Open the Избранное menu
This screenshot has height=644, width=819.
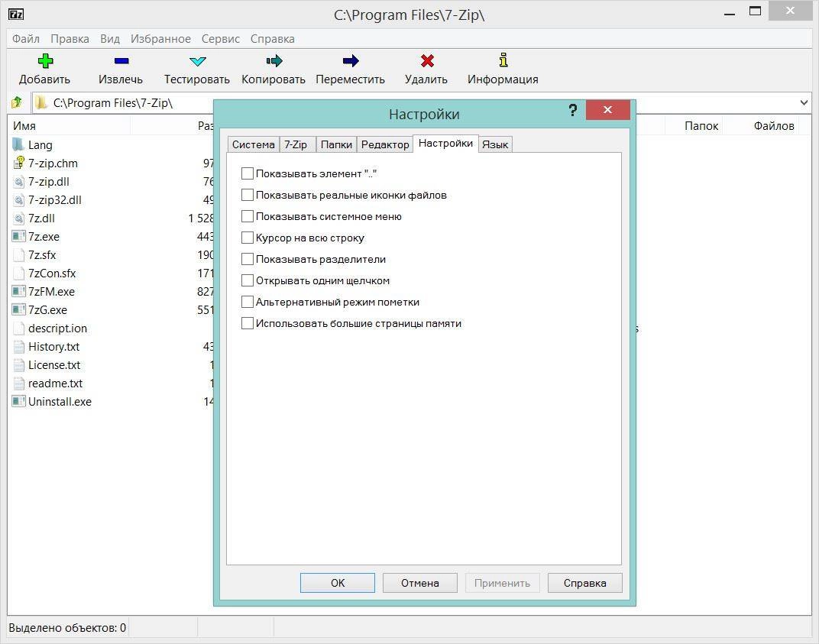click(x=161, y=39)
